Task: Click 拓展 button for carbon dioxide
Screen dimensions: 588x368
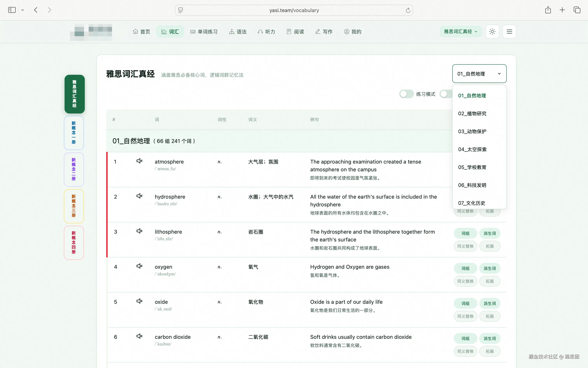Action: [x=490, y=351]
